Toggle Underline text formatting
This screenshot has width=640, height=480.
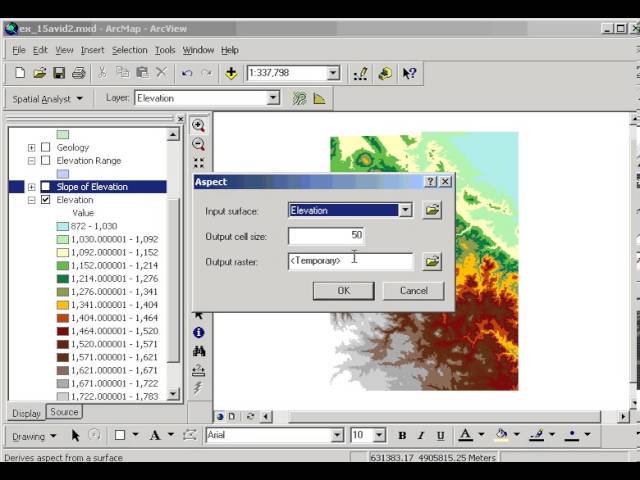(x=441, y=436)
